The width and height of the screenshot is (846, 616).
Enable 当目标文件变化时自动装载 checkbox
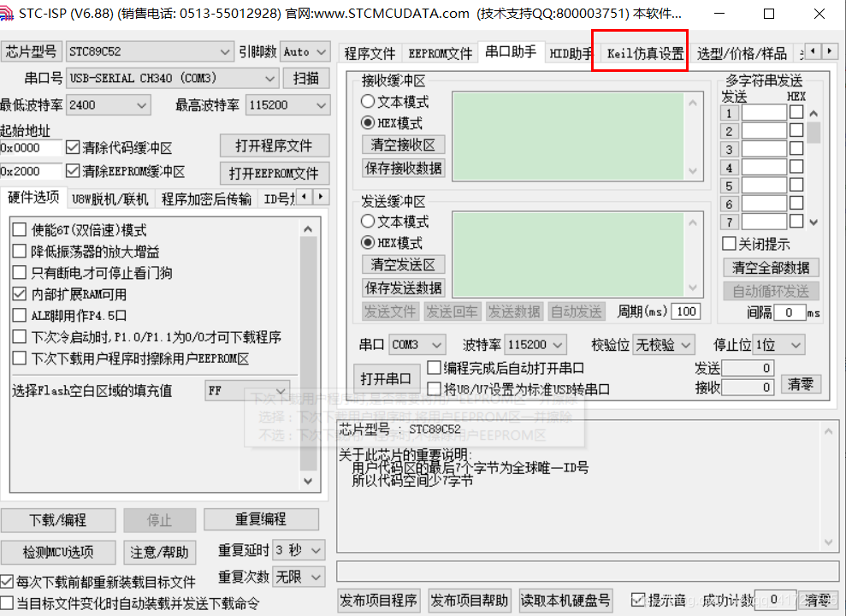[x=7, y=602]
